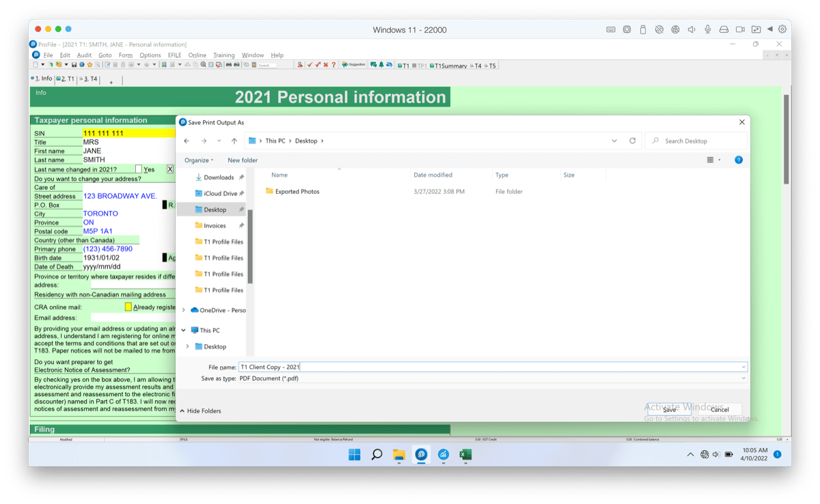Open the EFILE menu
The image size is (820, 504).
(174, 55)
